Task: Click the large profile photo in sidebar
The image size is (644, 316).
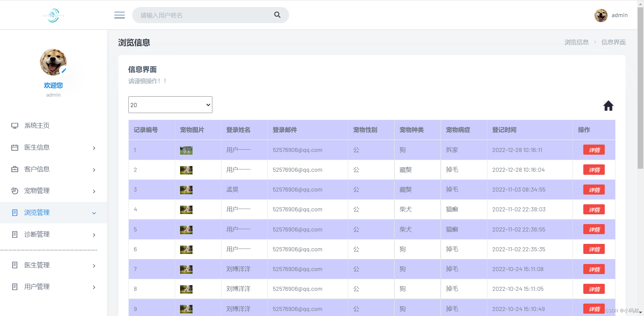Action: (53, 62)
